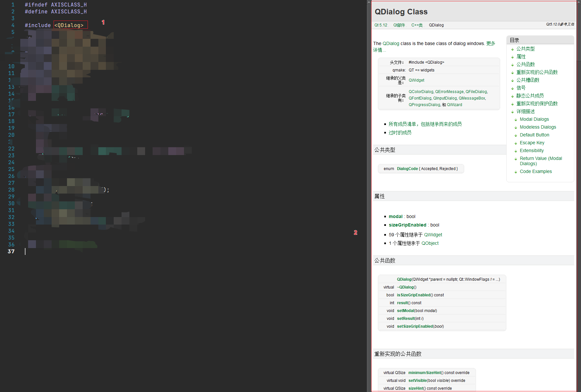Open the 更多详情 link in the description
The image size is (581, 392).
[490, 43]
